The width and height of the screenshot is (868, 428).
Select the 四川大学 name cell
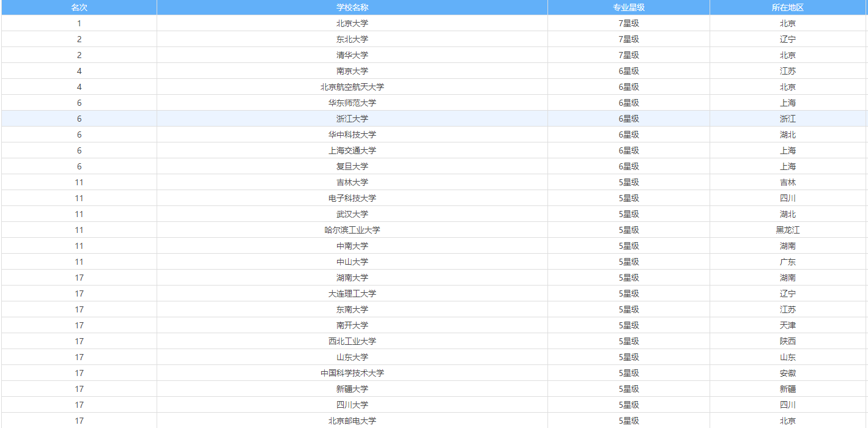352,405
